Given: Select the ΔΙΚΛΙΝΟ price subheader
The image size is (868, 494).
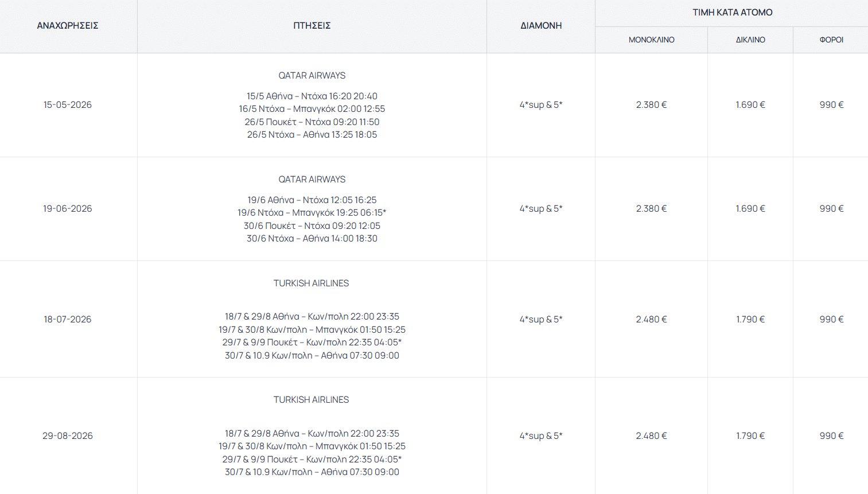Looking at the screenshot, I should [x=750, y=40].
